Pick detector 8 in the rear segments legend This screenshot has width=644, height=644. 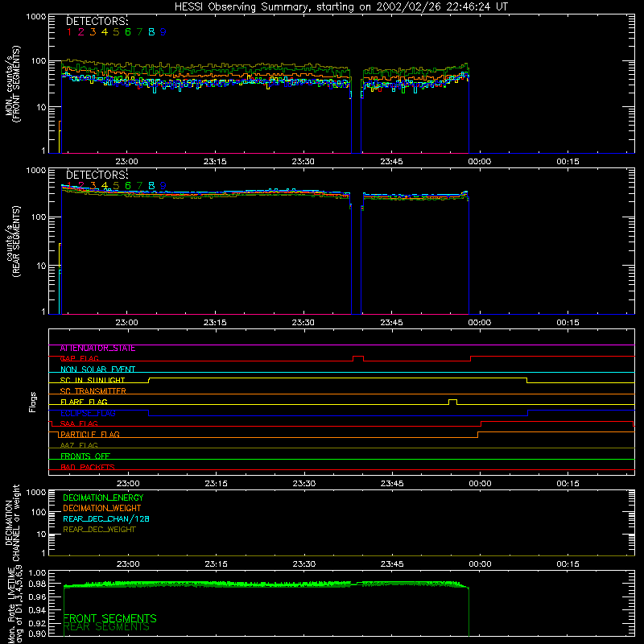pyautogui.click(x=151, y=186)
